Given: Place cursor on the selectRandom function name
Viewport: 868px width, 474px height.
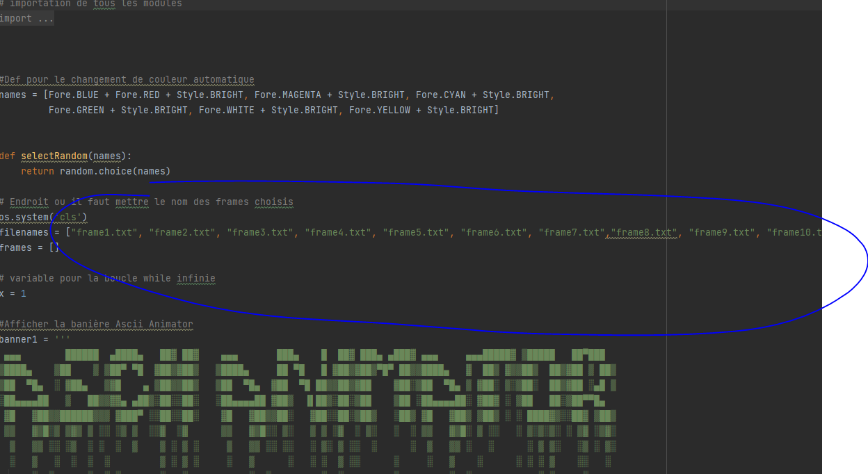Looking at the screenshot, I should pyautogui.click(x=54, y=156).
